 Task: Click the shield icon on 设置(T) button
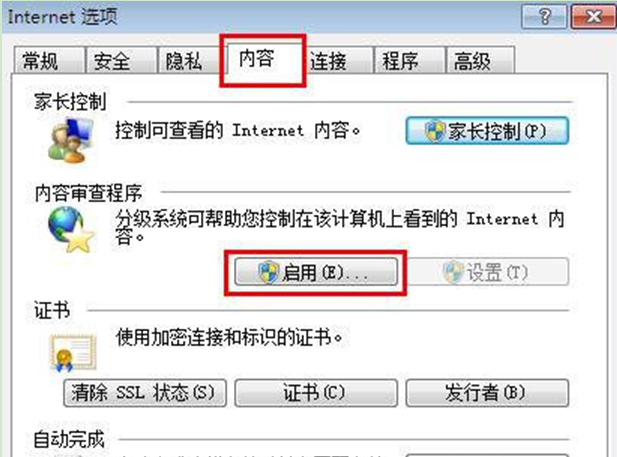pos(453,272)
